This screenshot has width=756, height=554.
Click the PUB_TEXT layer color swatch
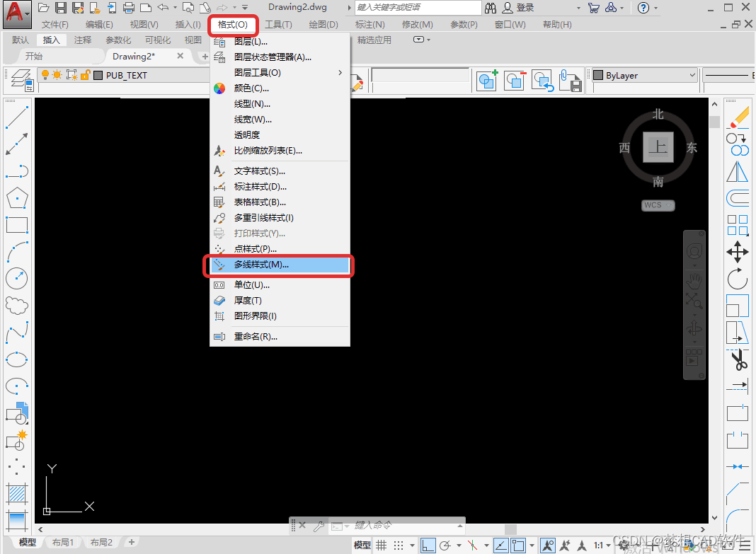[98, 75]
